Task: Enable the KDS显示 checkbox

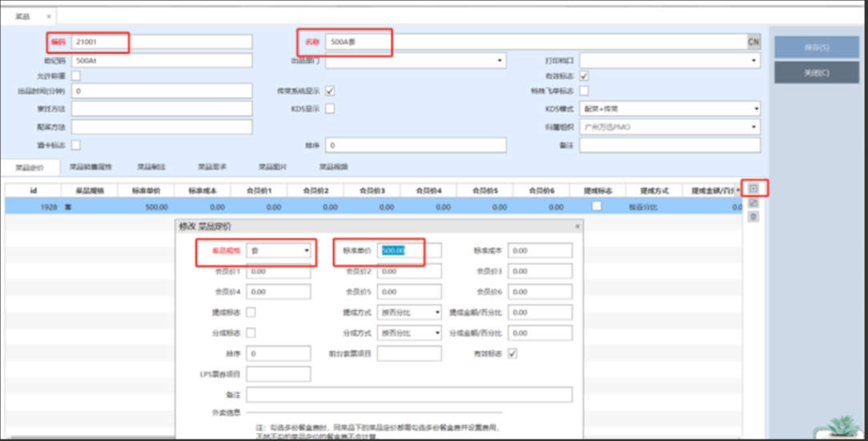Action: [x=330, y=109]
